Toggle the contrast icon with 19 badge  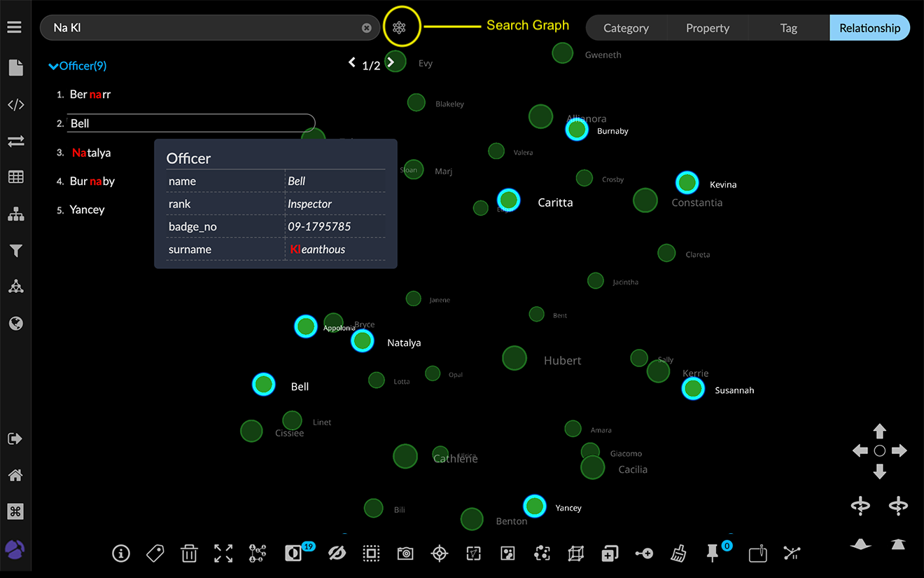click(x=293, y=553)
